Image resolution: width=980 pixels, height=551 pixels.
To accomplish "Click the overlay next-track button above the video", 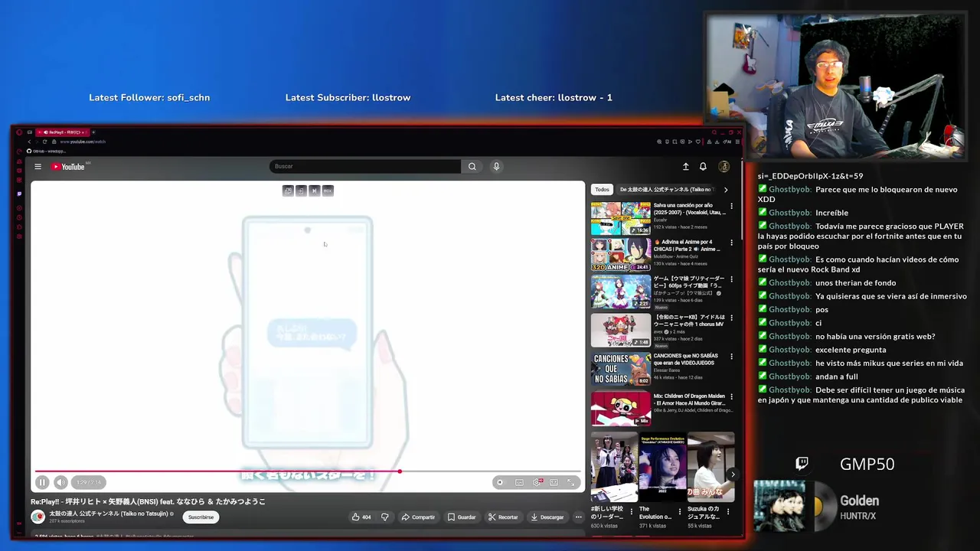I will (x=314, y=191).
